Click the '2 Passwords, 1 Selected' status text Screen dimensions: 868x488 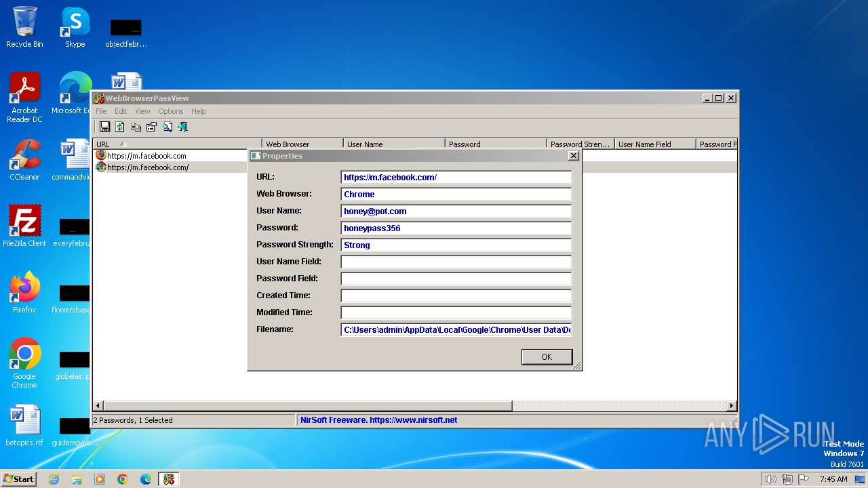coord(133,420)
